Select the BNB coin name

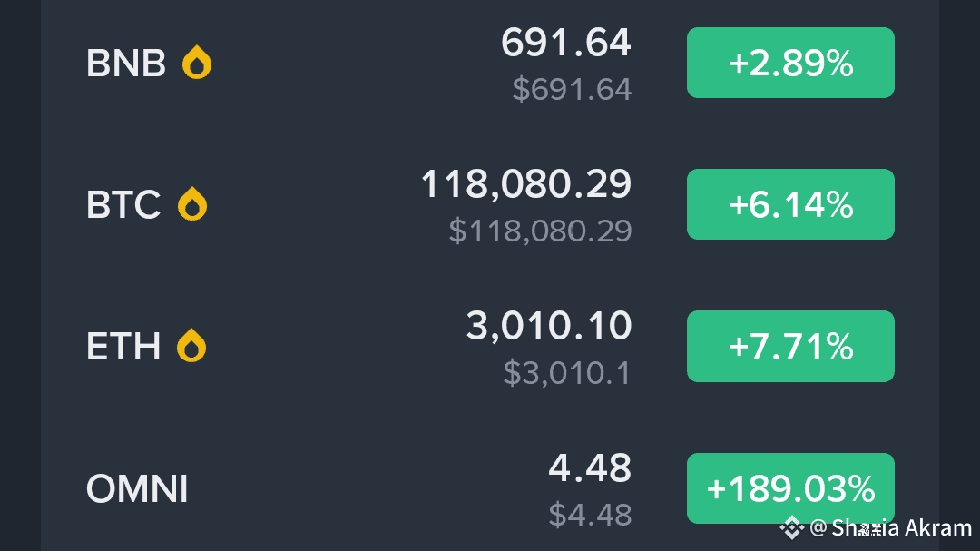pos(125,64)
